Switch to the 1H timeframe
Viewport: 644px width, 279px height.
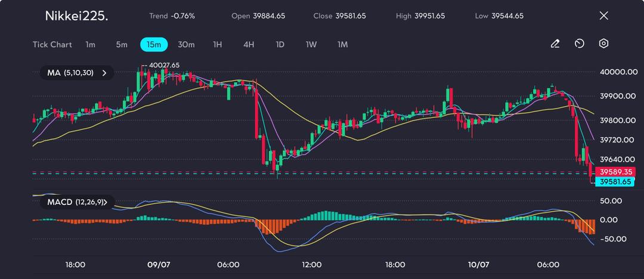218,45
